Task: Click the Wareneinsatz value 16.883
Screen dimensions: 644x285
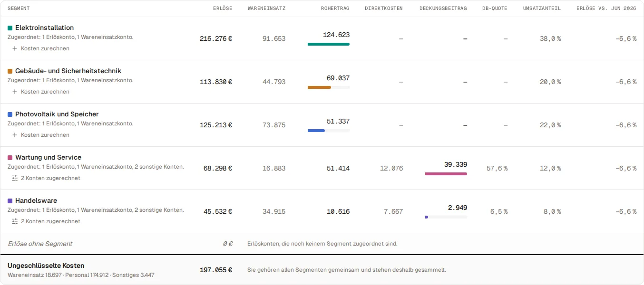Action: (274, 168)
